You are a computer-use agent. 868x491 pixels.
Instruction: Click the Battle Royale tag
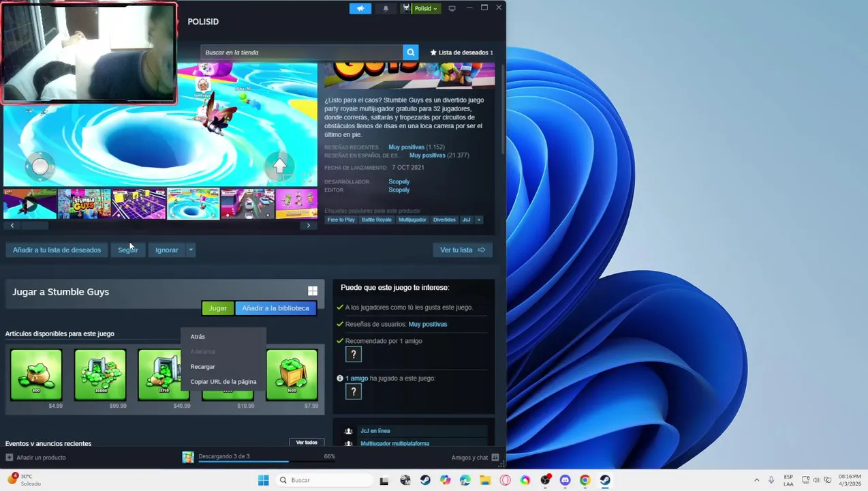(377, 220)
